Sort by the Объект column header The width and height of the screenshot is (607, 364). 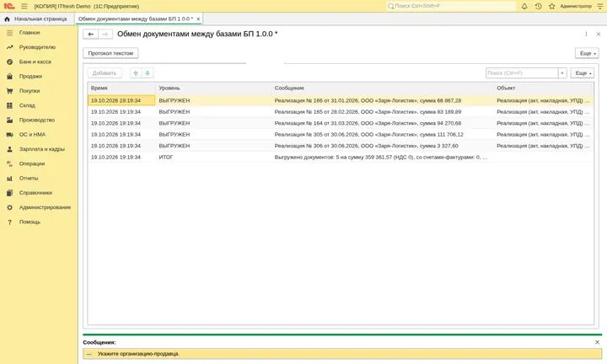[x=543, y=88]
